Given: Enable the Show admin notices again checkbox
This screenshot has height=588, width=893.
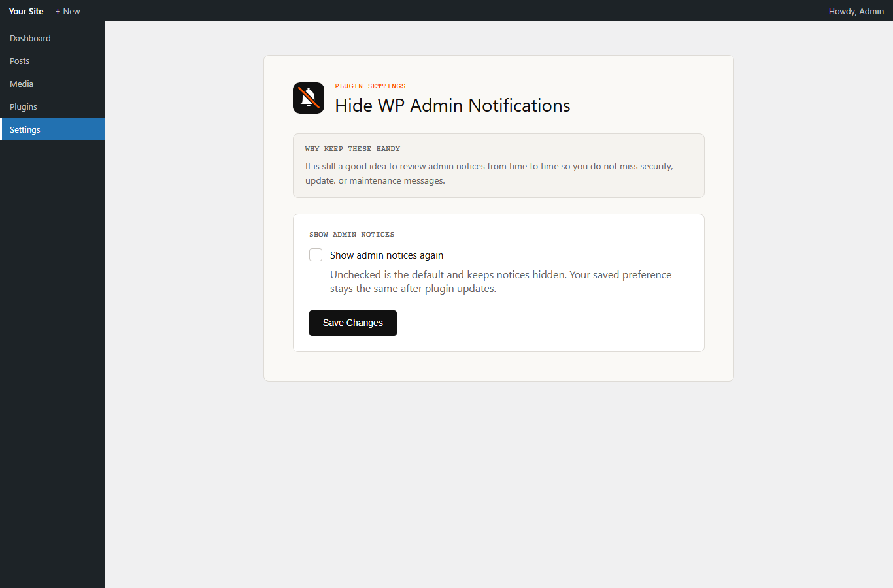Looking at the screenshot, I should tap(316, 255).
